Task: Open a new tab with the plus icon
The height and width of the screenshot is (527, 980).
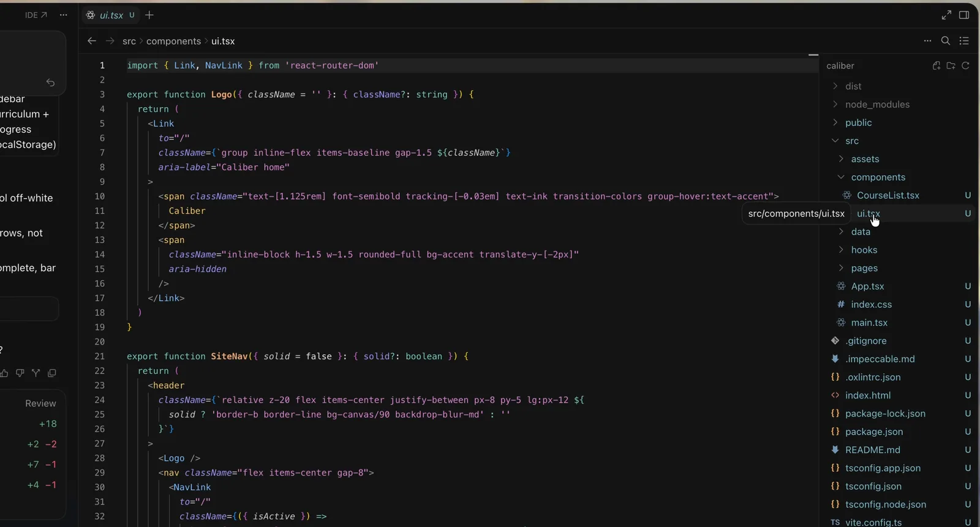Action: pyautogui.click(x=149, y=15)
